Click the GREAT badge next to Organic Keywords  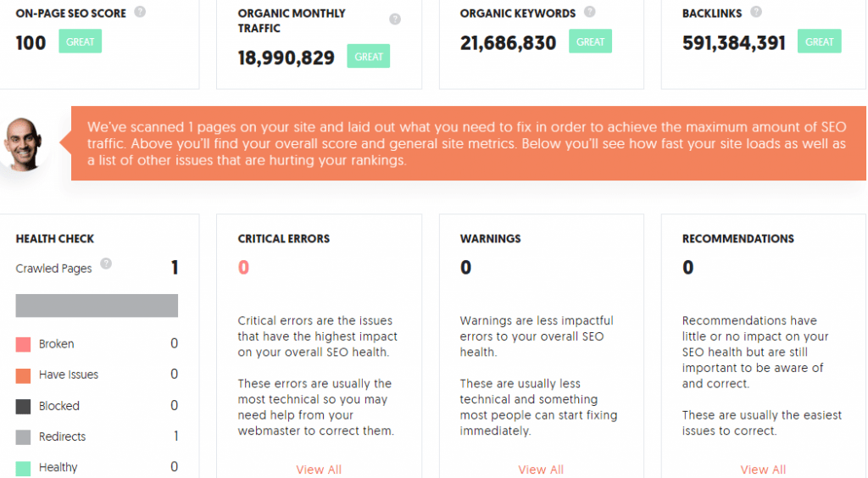(x=590, y=42)
